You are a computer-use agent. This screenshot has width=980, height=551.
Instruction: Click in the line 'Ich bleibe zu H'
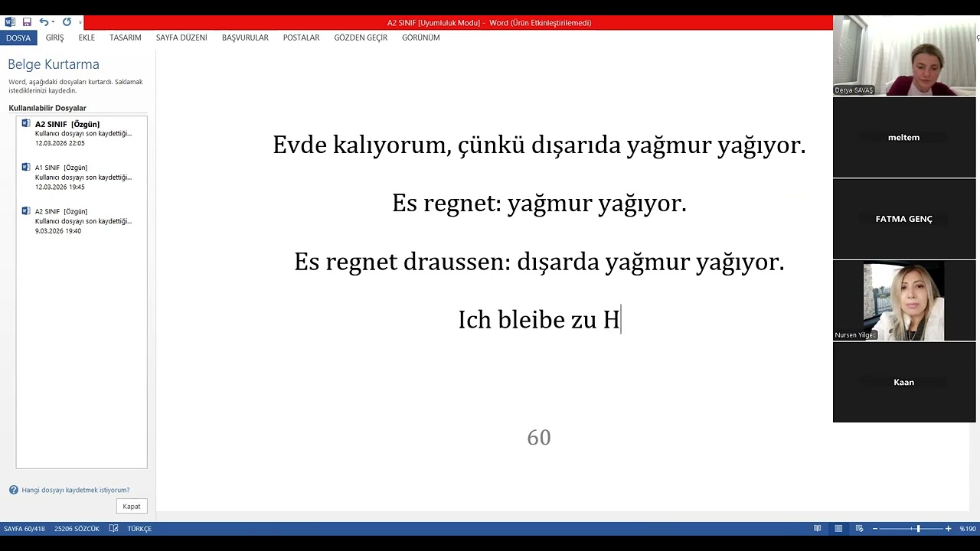click(539, 320)
